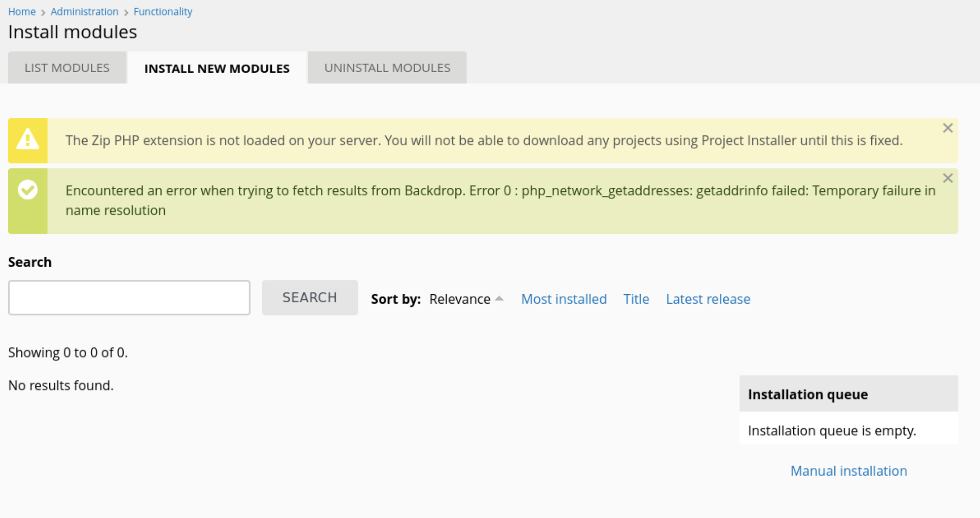Open the Uninstall Modules tab
The height and width of the screenshot is (518, 980).
point(387,68)
